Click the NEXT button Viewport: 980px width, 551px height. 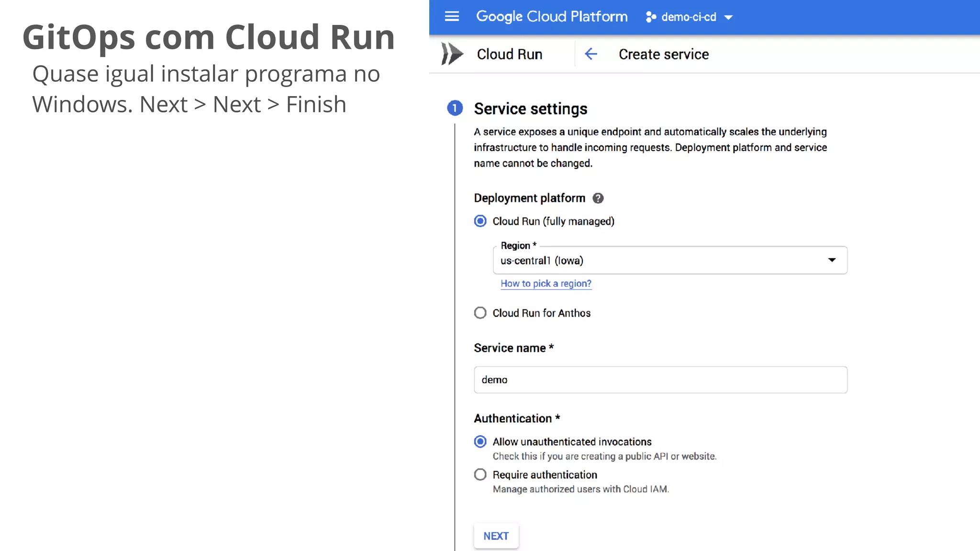tap(496, 536)
